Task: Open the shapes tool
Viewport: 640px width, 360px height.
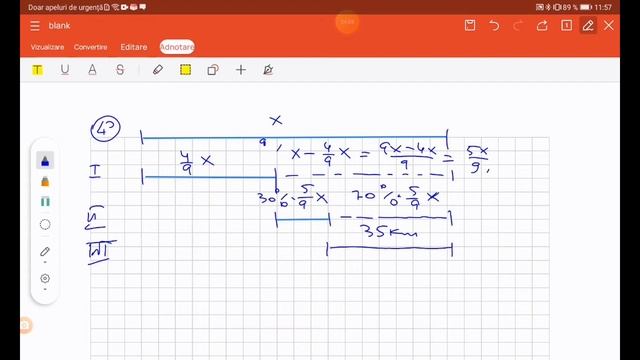Action: pyautogui.click(x=213, y=70)
